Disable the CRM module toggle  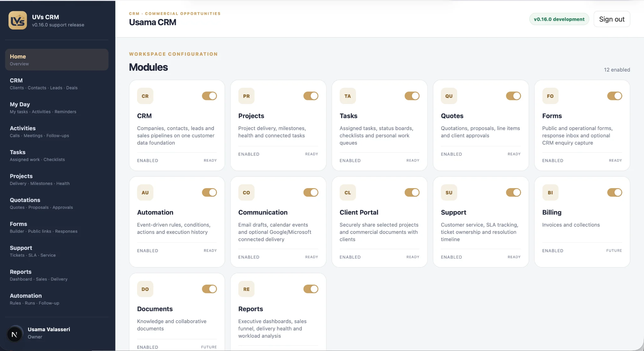209,96
